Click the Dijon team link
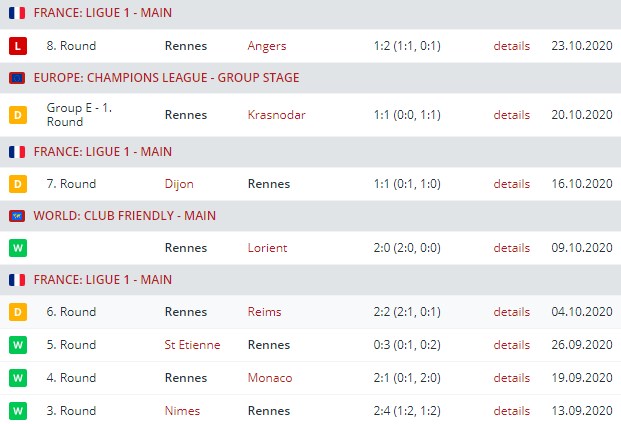 [x=179, y=184]
